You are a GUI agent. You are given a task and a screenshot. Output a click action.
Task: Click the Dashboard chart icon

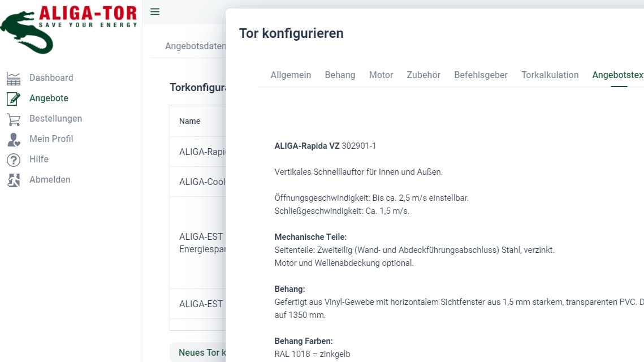pos(14,78)
